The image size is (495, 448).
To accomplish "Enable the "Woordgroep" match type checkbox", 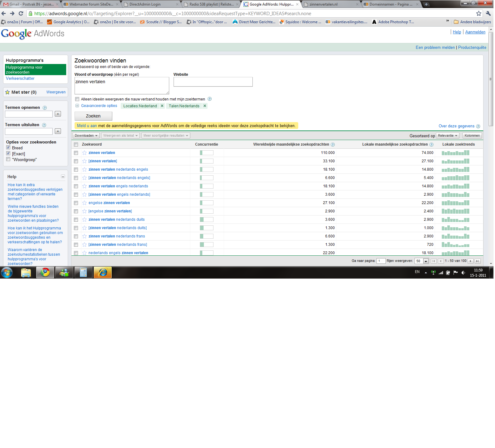I will pos(8,159).
